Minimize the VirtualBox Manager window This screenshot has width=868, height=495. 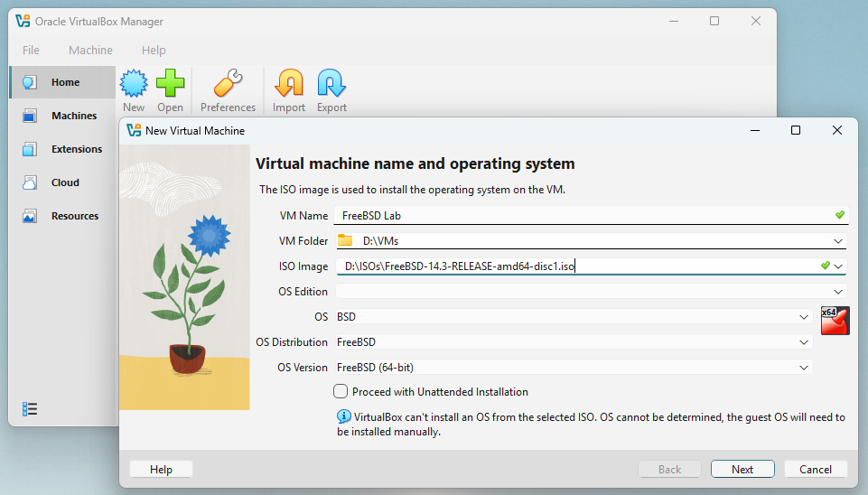tap(674, 21)
